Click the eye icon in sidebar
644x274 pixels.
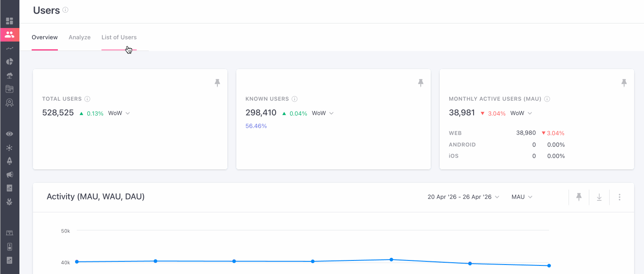9,134
